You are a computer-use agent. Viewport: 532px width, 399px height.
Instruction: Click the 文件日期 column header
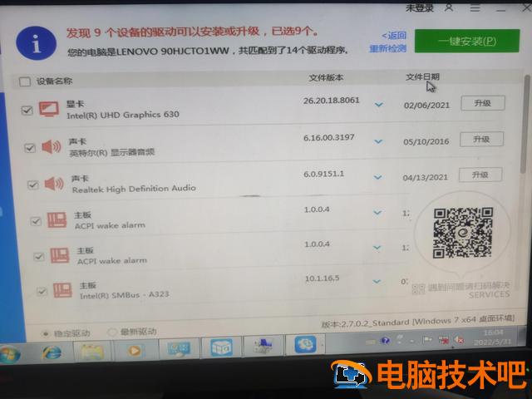coord(422,76)
